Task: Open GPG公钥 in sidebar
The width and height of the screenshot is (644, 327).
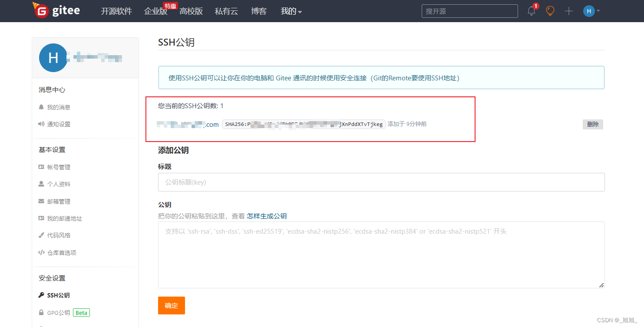Action: [x=58, y=313]
